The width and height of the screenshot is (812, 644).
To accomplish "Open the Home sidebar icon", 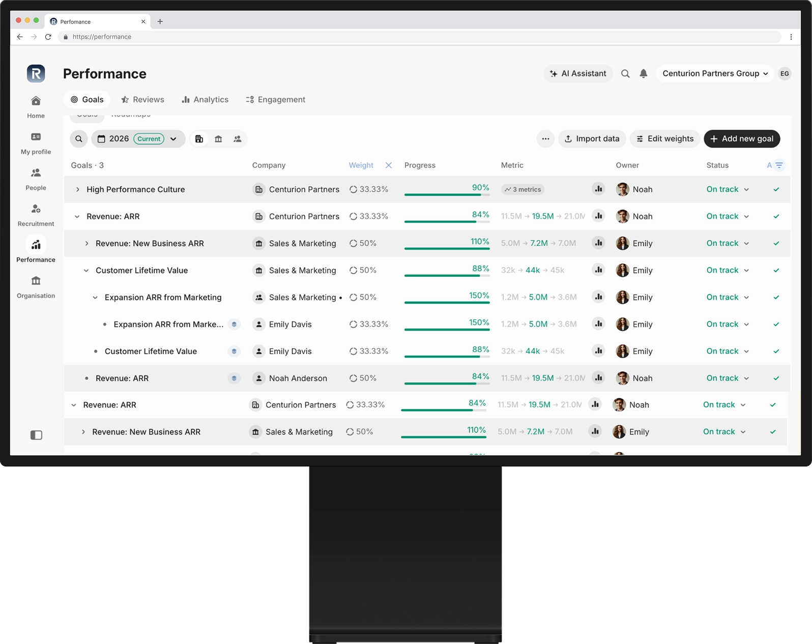I will [x=36, y=107].
